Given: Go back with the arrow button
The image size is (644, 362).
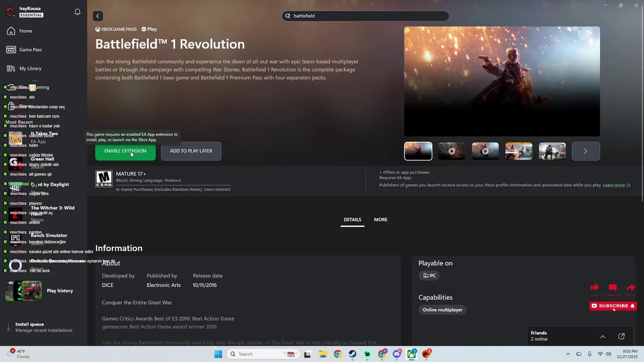Looking at the screenshot, I should (x=98, y=16).
